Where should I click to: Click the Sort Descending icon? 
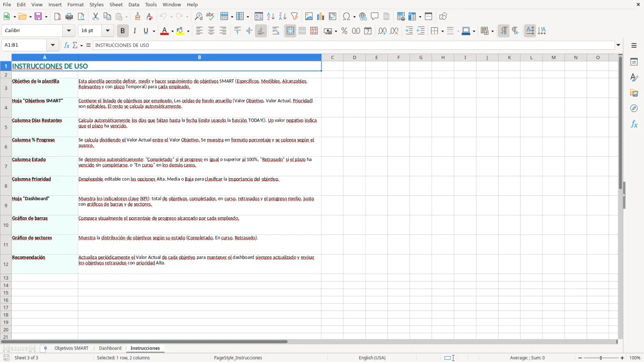(283, 17)
